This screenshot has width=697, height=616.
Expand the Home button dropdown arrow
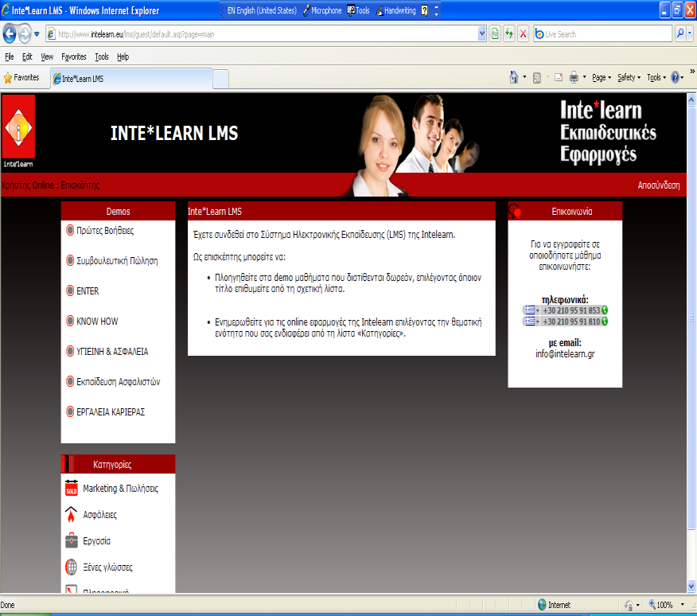click(524, 77)
